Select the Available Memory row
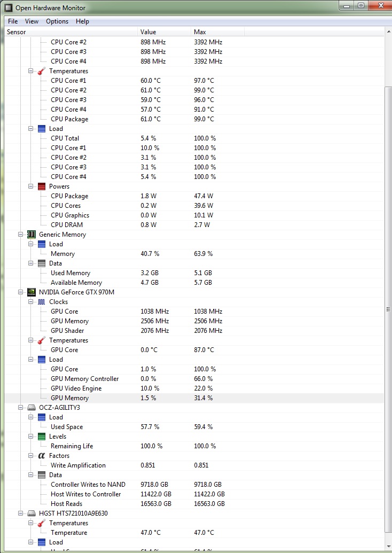This screenshot has height=553, width=392. pyautogui.click(x=194, y=283)
